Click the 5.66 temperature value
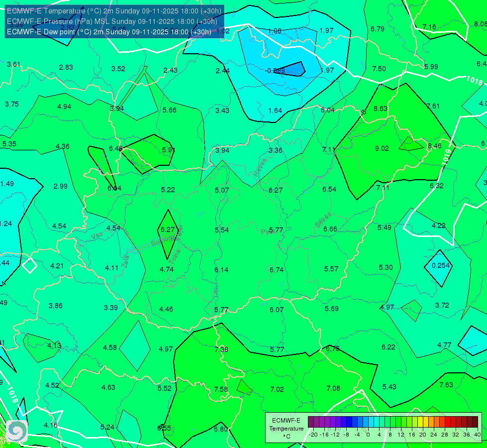487x448 pixels. (169, 110)
